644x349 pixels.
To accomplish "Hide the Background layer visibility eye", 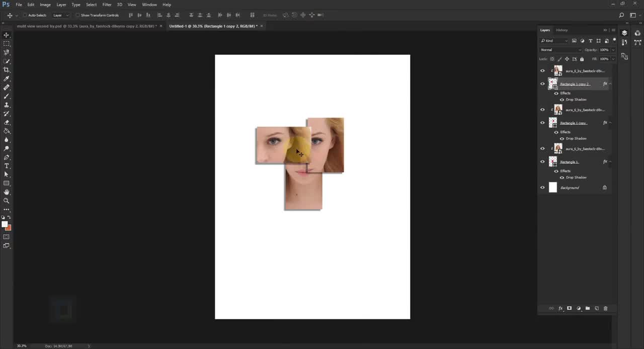I will (542, 188).
